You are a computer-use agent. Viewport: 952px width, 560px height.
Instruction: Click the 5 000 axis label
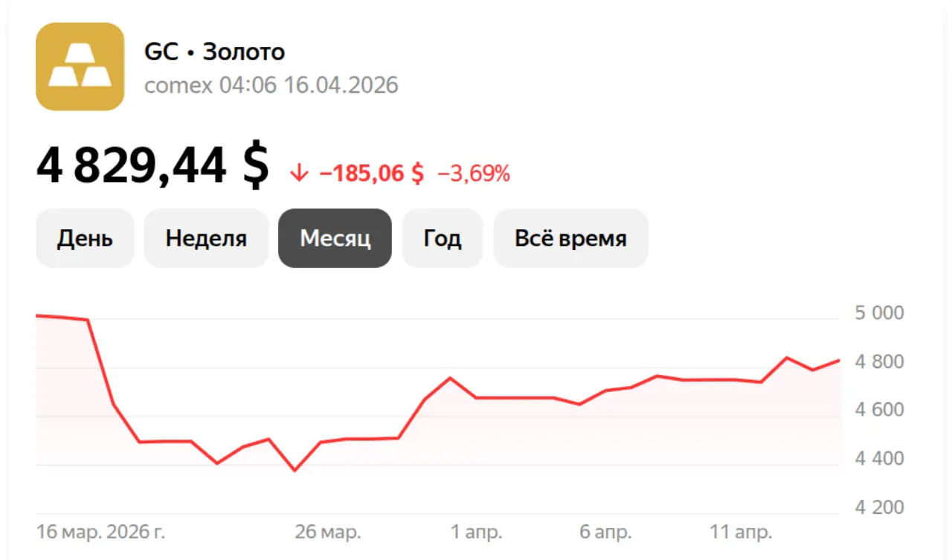(879, 313)
